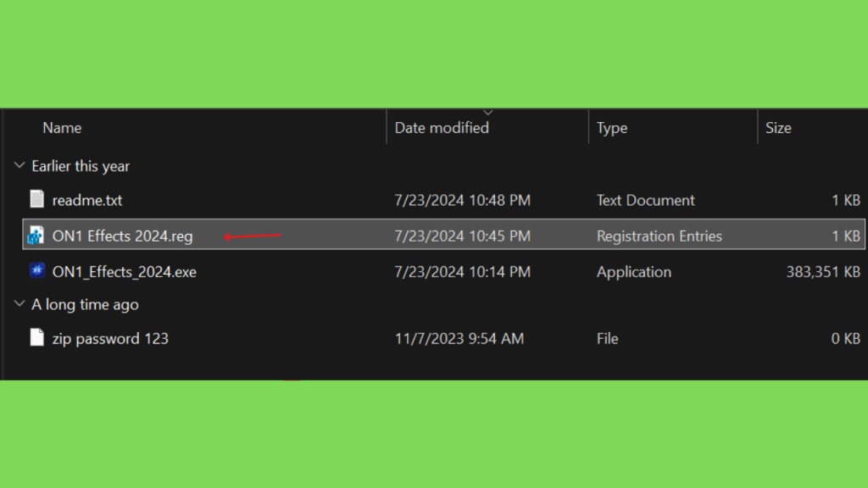The image size is (868, 488).
Task: Sort files by Name column
Action: coord(62,128)
